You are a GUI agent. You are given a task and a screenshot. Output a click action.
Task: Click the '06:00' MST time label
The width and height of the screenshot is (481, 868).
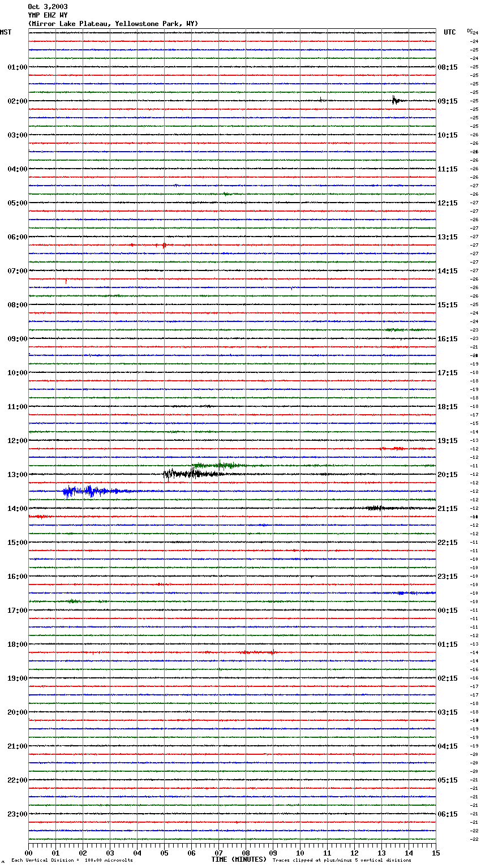(18, 237)
